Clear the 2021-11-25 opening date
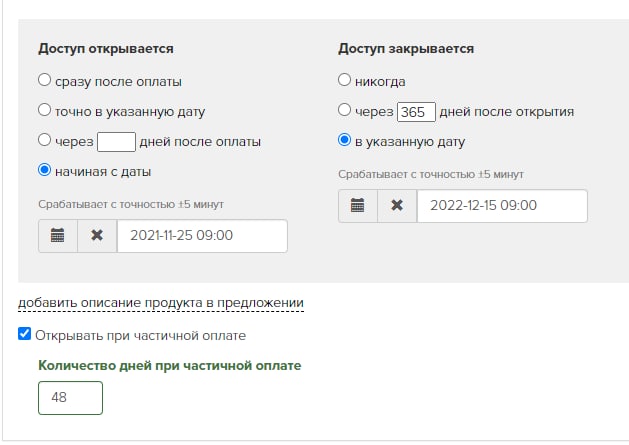The width and height of the screenshot is (629, 445). [97, 236]
